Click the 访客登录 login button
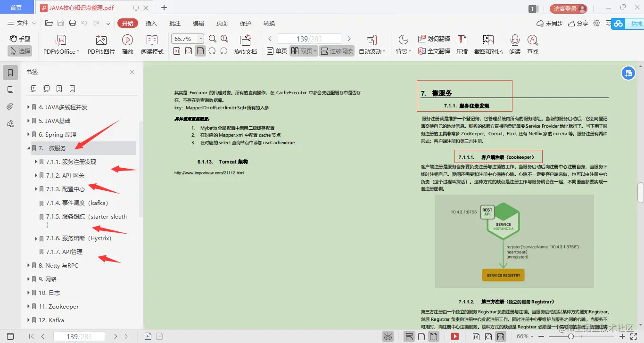Image resolution: width=644 pixels, height=343 pixels. pos(568,8)
